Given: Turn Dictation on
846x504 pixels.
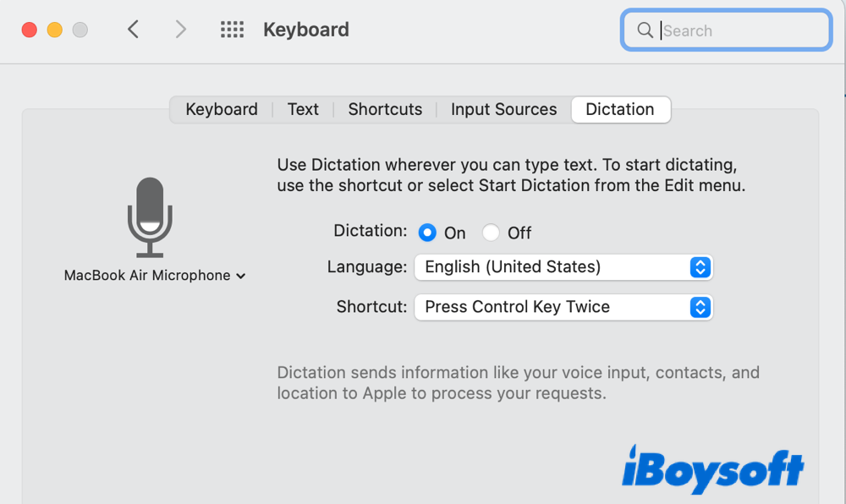Looking at the screenshot, I should (x=428, y=233).
